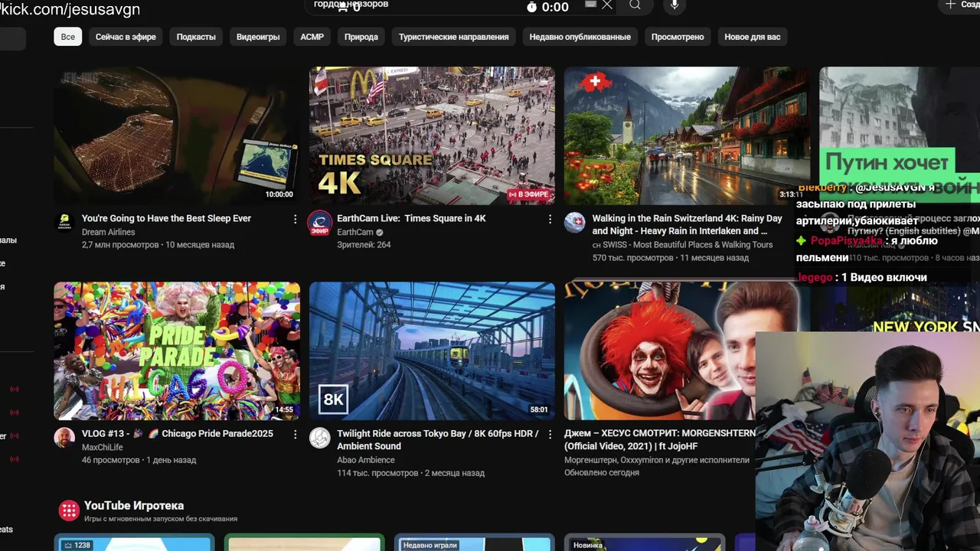Open more options for Twilight Ride Tokyo Bay video

point(550,434)
